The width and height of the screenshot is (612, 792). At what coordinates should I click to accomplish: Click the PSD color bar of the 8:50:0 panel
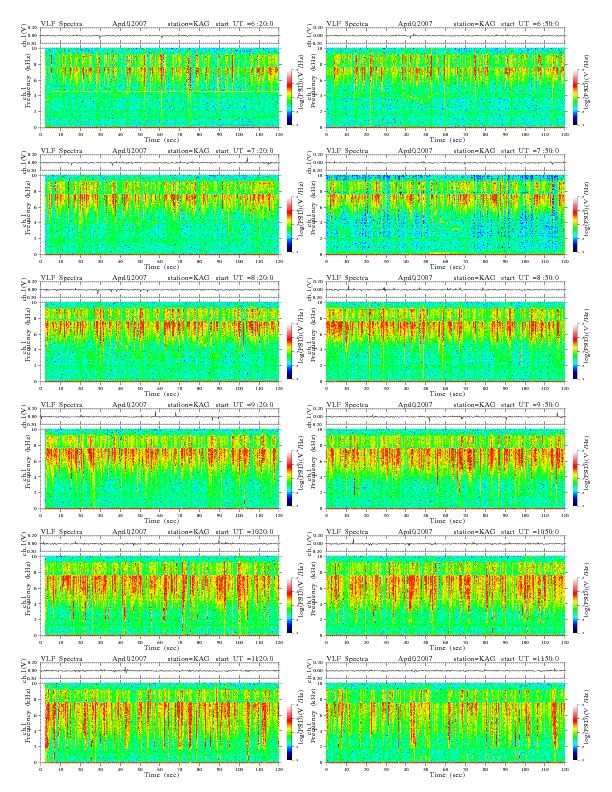point(576,351)
